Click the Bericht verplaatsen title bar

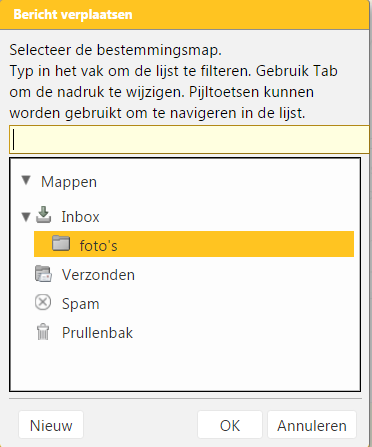(186, 15)
